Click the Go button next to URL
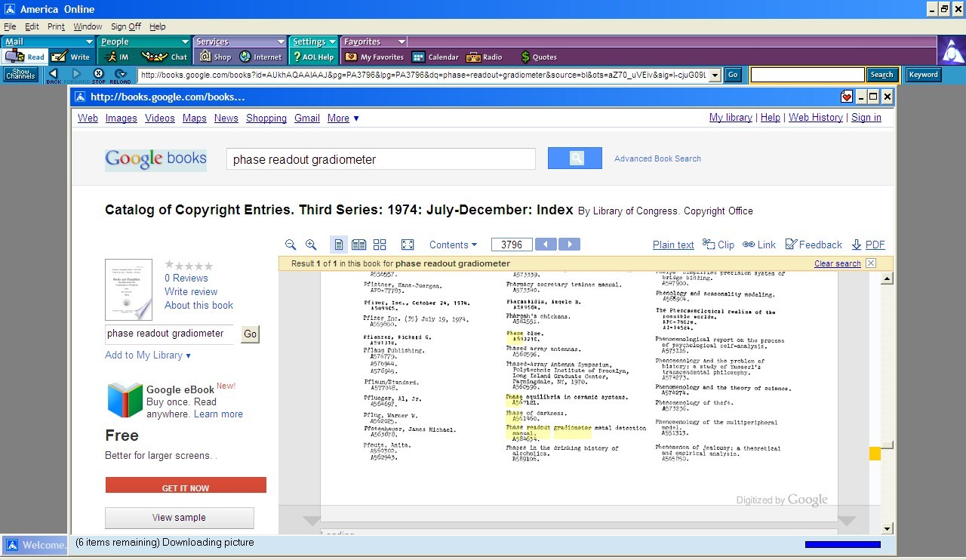966x560 pixels. tap(732, 75)
